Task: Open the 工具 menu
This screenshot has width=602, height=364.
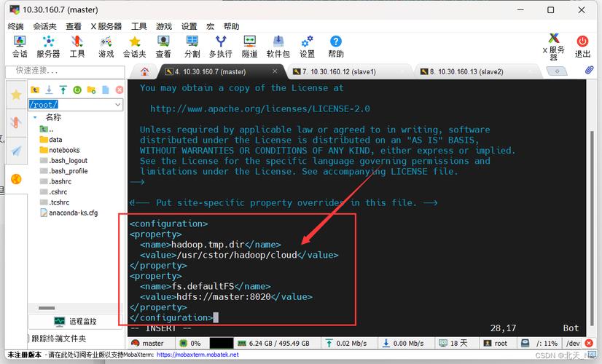Action: (138, 26)
